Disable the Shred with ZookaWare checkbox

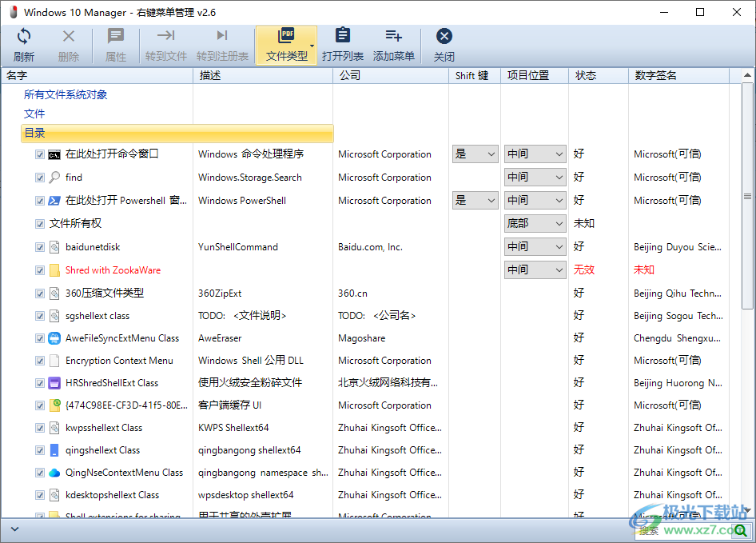coord(40,270)
